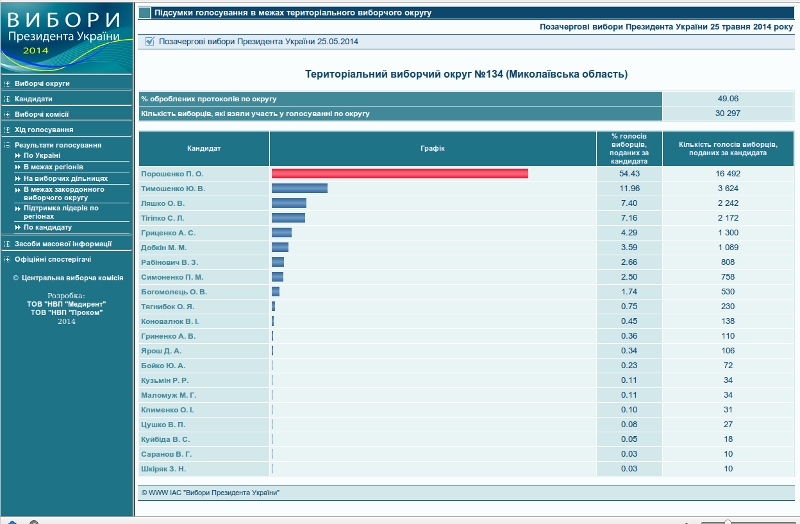This screenshot has height=524, width=800.
Task: Expand the Кандидати menu section
Action: tap(7, 99)
